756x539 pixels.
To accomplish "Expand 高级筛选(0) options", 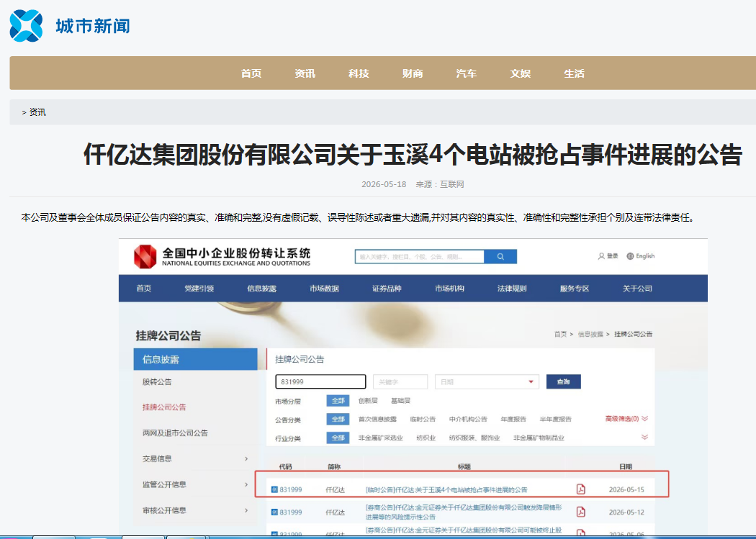I will pos(626,419).
